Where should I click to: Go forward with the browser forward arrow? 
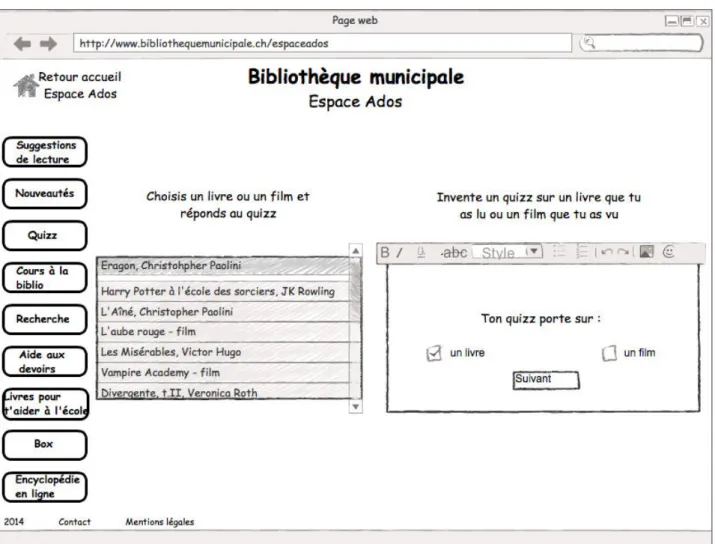point(48,44)
